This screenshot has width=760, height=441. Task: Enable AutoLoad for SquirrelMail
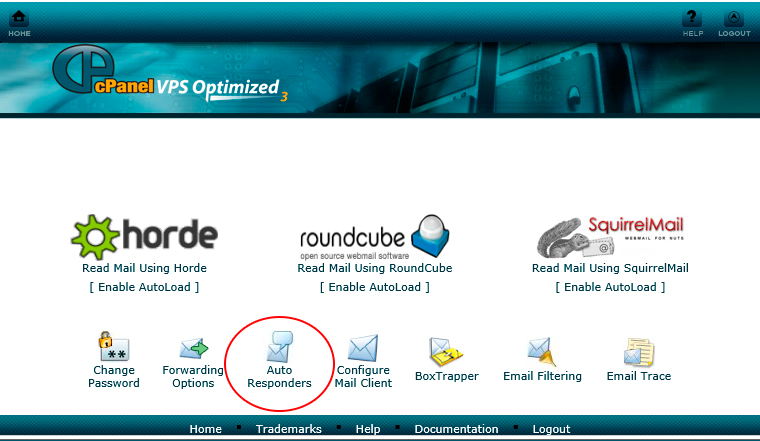610,287
